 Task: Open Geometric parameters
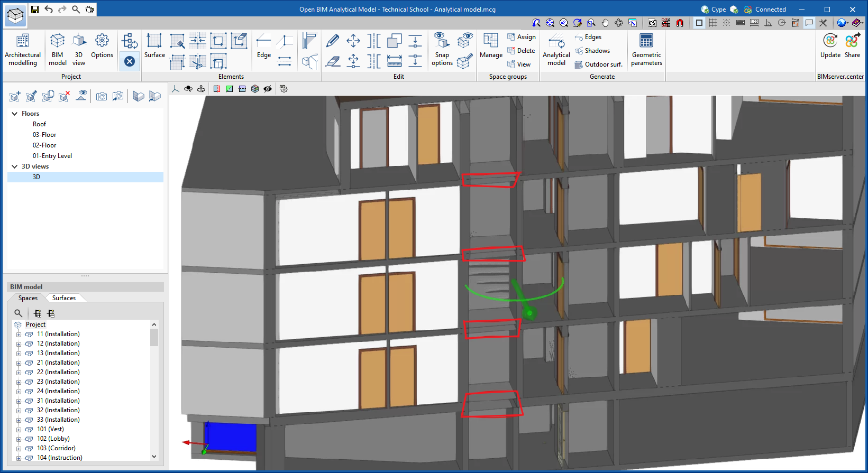[646, 50]
